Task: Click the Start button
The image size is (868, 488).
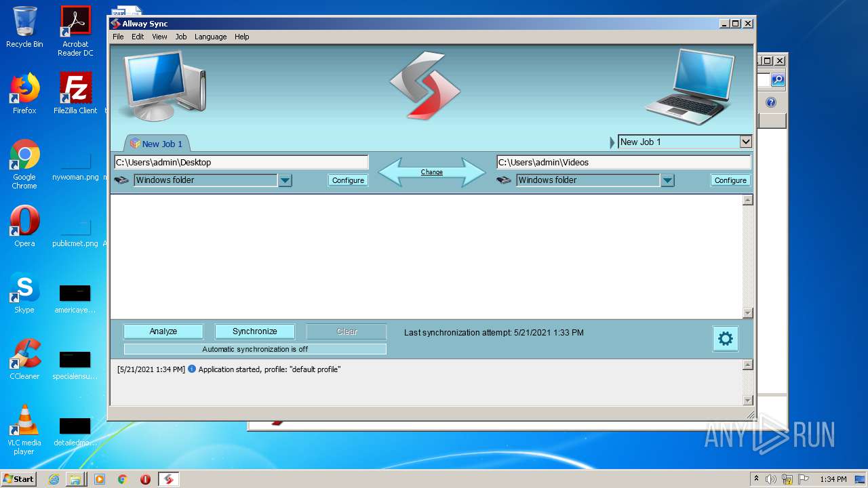Action: click(x=19, y=479)
